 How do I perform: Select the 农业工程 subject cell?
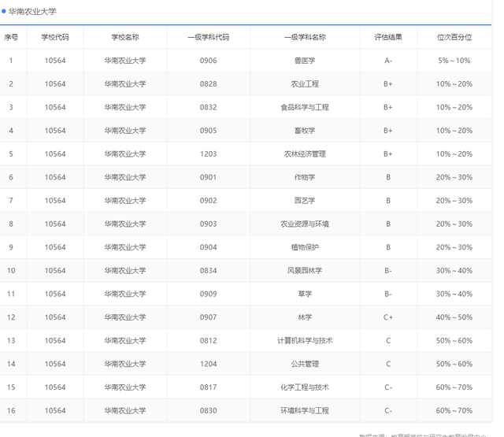coord(305,84)
